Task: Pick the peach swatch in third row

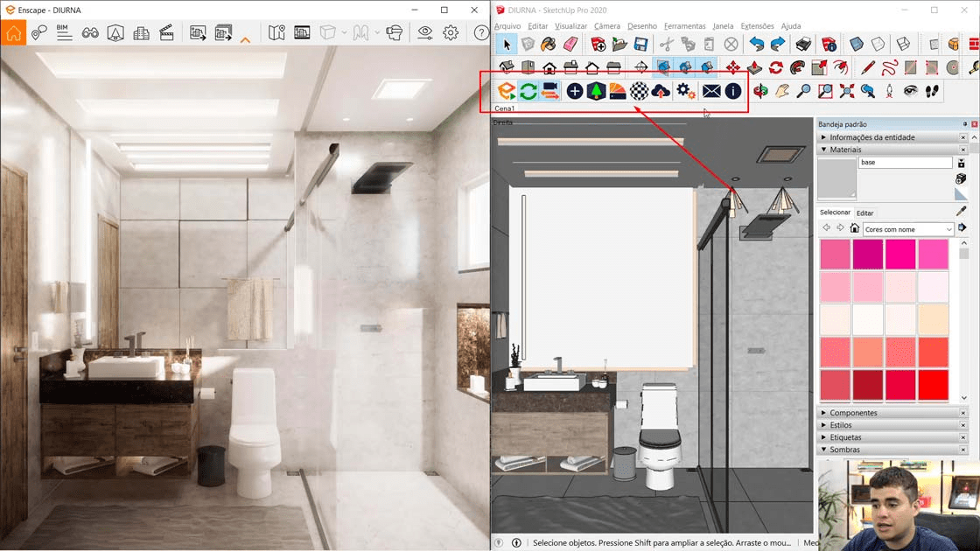Action: pyautogui.click(x=933, y=319)
